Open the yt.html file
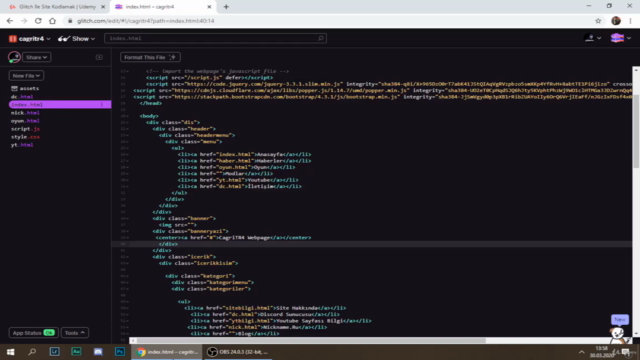This screenshot has height=360, width=640. point(22,144)
